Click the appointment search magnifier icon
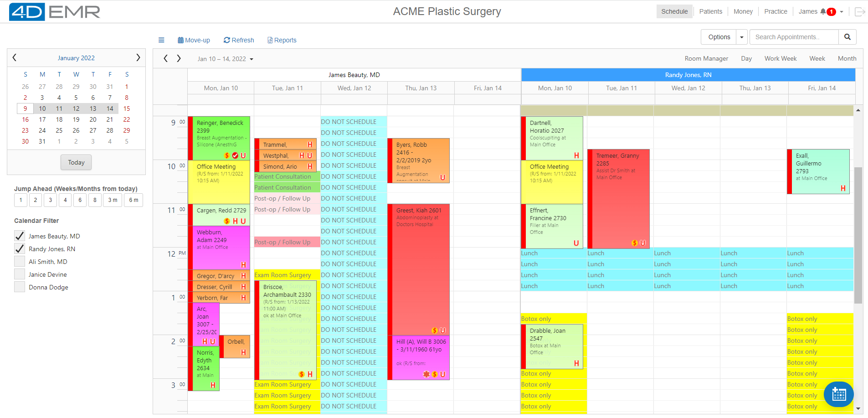Screen dimensions: 868x418 (x=847, y=37)
